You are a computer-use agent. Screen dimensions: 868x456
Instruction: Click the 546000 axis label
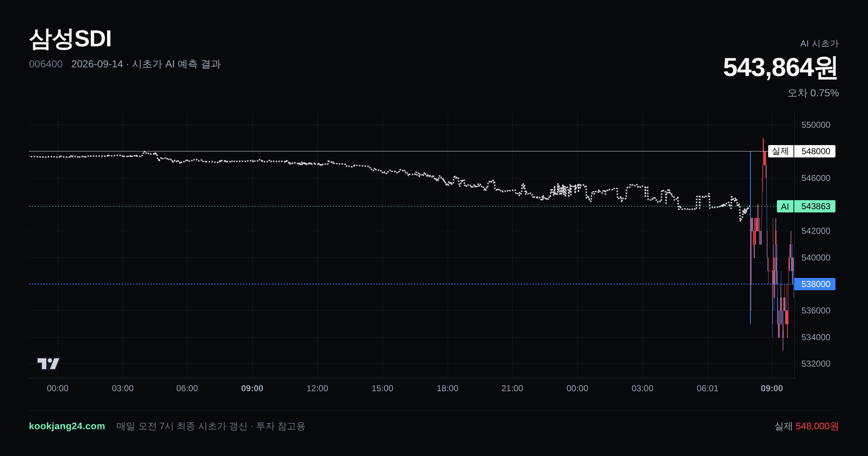[816, 178]
